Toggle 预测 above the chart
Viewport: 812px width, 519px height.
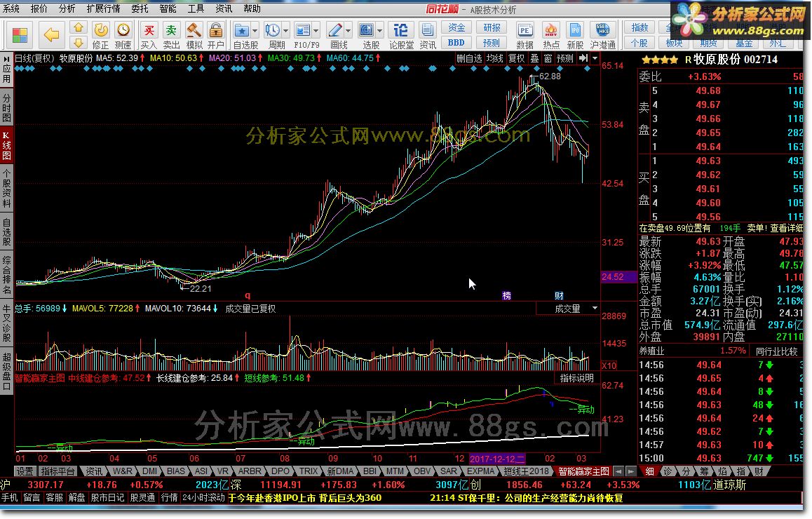pos(565,58)
